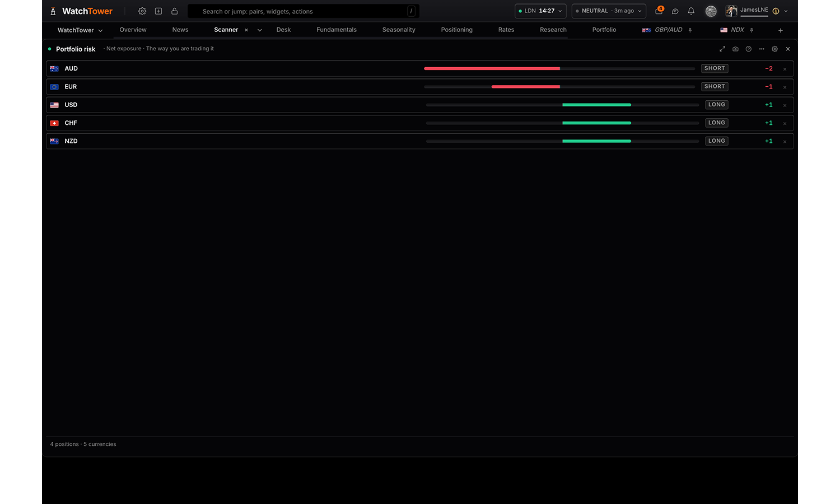Screen dimensions: 840x504
Task: Open the settings gear beside the WatchTower logo
Action: pos(142,11)
